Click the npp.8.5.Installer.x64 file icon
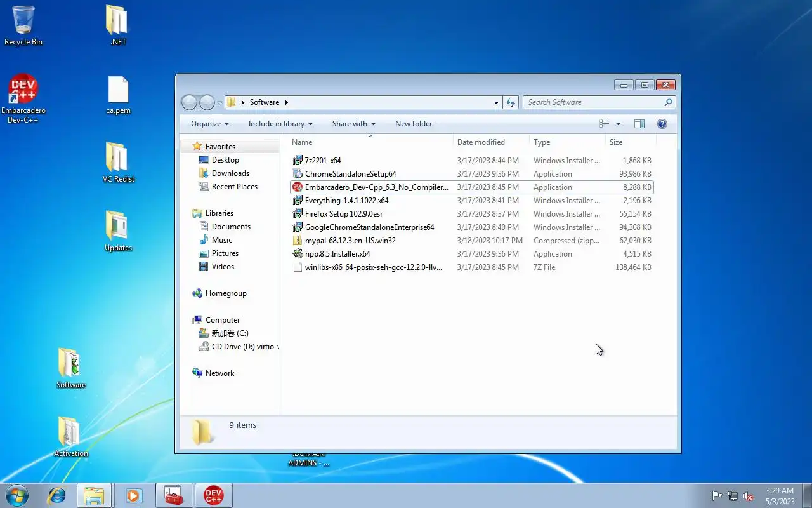The width and height of the screenshot is (812, 508). [x=298, y=254]
